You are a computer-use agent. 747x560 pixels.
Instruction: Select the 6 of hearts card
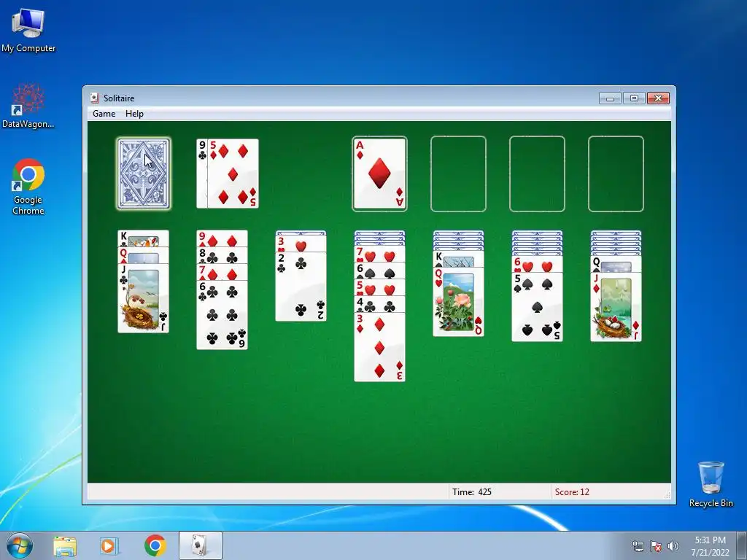[537, 264]
